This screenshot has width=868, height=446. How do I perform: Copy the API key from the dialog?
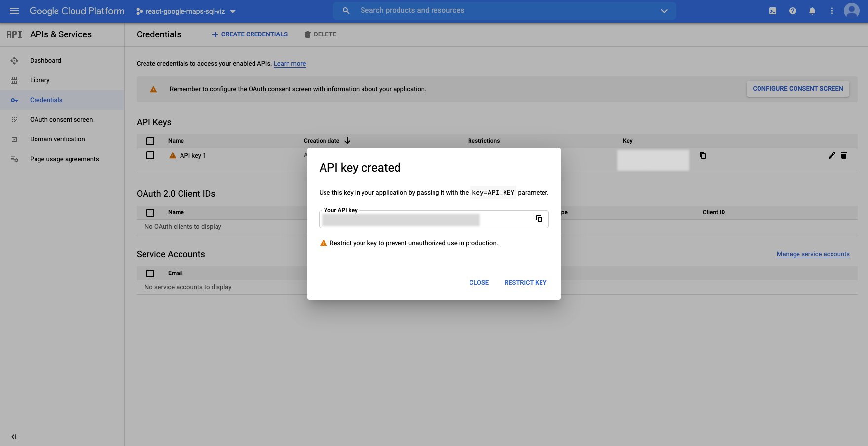point(539,219)
